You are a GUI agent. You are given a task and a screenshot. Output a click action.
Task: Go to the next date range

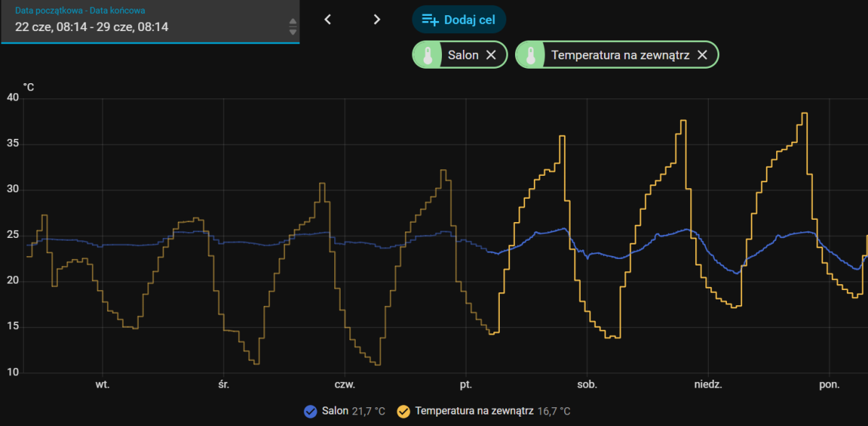(376, 20)
